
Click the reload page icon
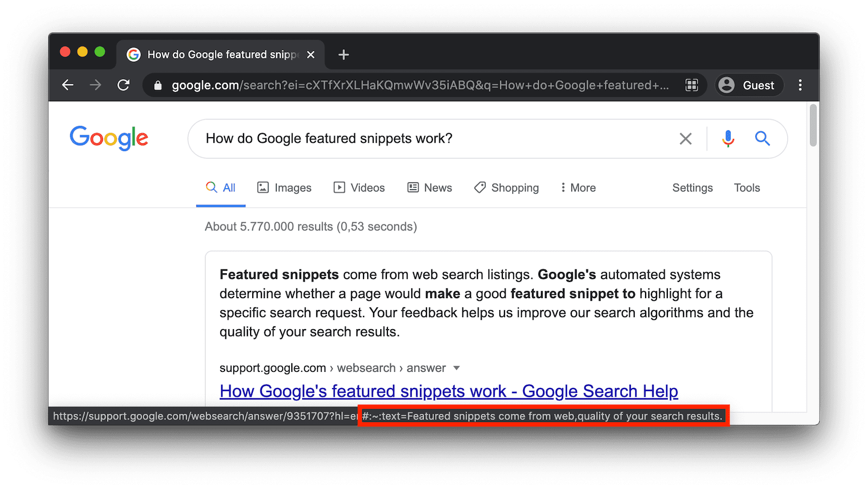pos(124,85)
